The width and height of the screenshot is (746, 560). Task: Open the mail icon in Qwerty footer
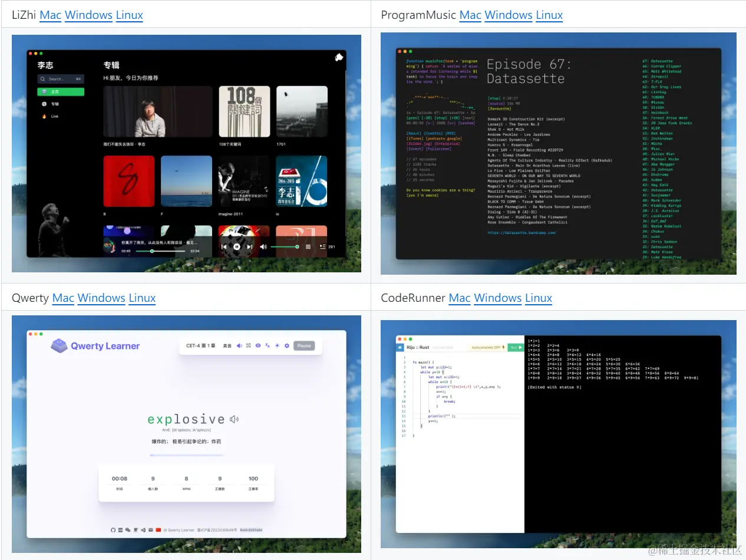click(x=151, y=530)
